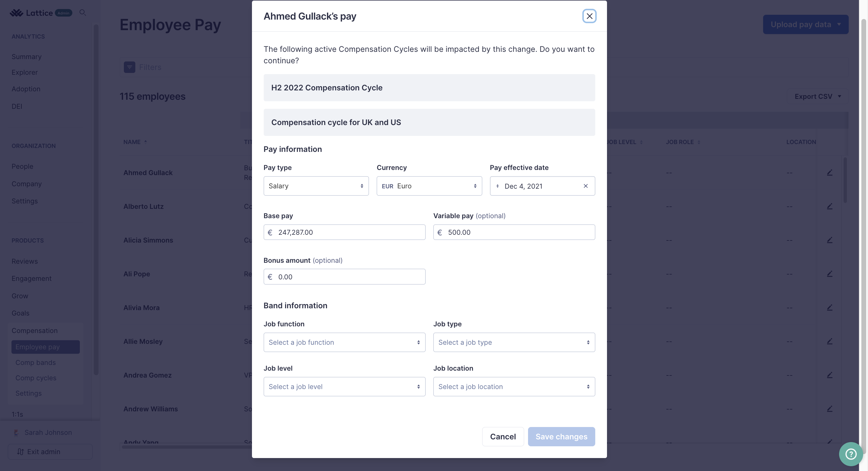The width and height of the screenshot is (868, 471).
Task: Click the Bonus amount input field
Action: [x=344, y=277]
